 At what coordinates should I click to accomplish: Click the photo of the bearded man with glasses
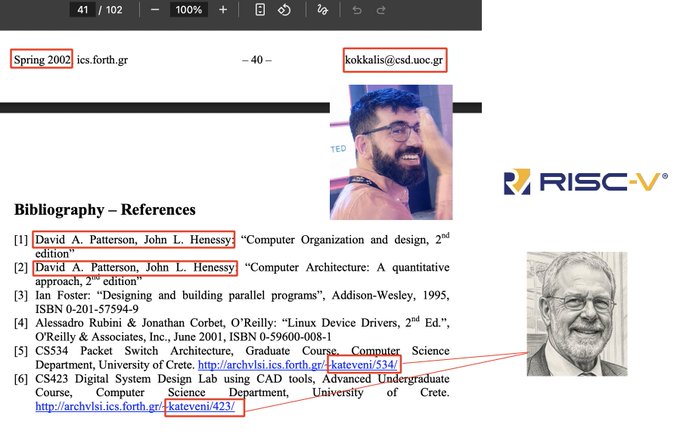[391, 152]
